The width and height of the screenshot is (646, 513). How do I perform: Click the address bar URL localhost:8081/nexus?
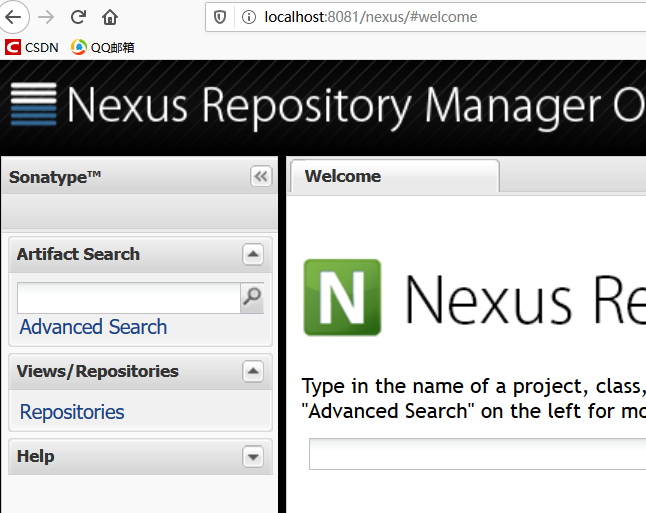(x=370, y=17)
